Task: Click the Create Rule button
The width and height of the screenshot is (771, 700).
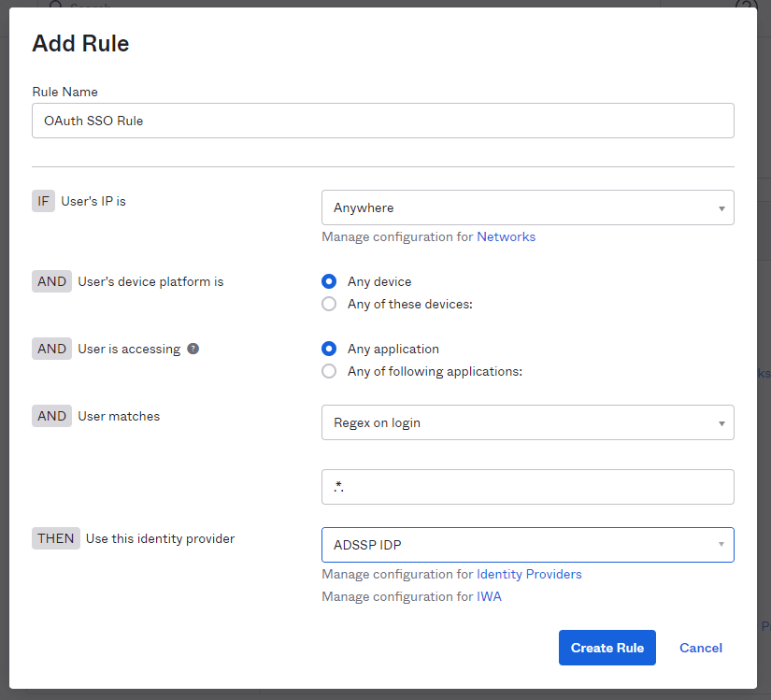Action: coord(607,648)
